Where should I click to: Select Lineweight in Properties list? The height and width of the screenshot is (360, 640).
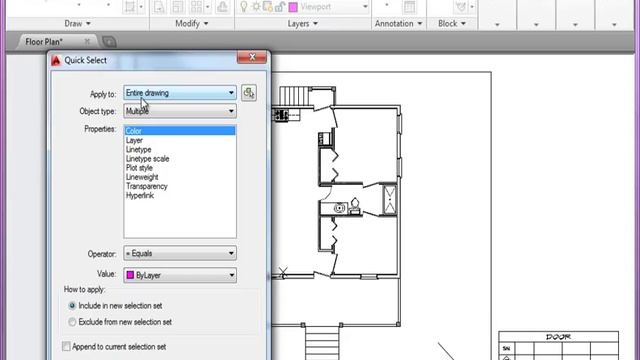[180, 177]
